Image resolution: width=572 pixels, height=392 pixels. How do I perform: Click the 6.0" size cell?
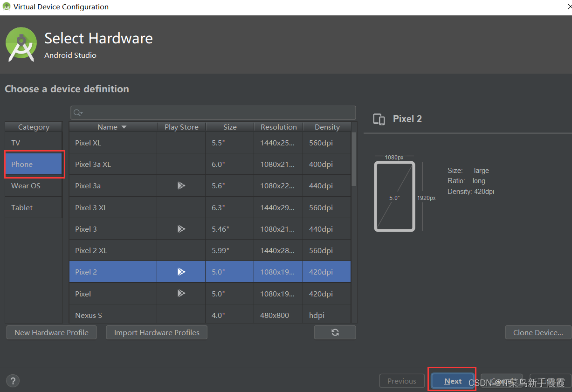pos(230,164)
